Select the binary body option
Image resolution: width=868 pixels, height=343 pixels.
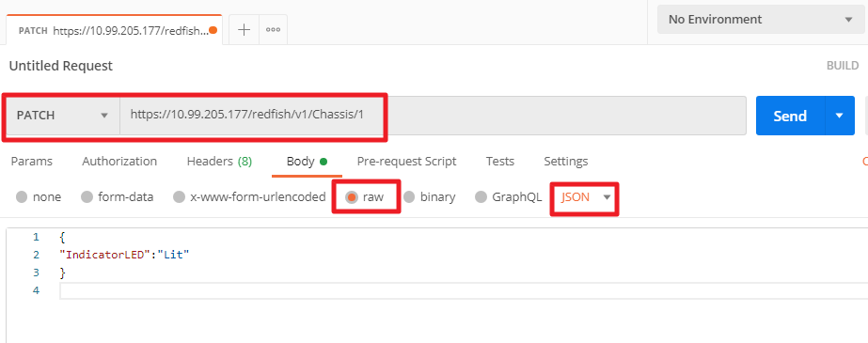(x=430, y=197)
